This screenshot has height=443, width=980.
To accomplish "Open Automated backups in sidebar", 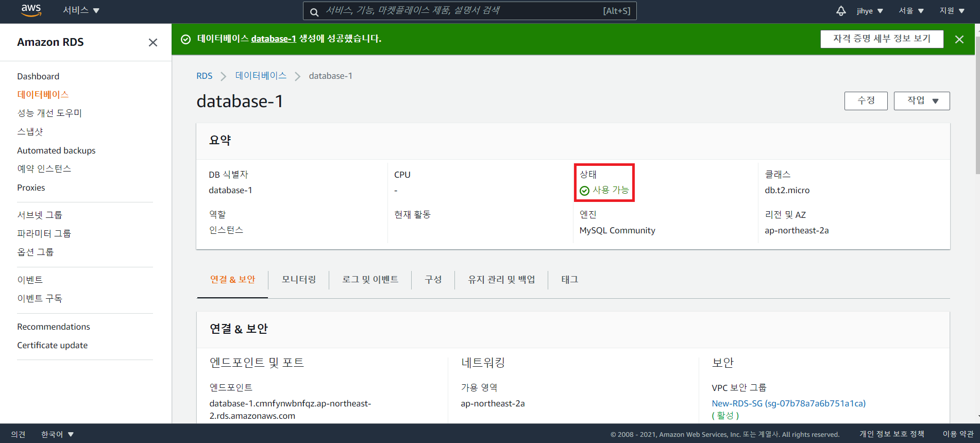I will click(56, 150).
